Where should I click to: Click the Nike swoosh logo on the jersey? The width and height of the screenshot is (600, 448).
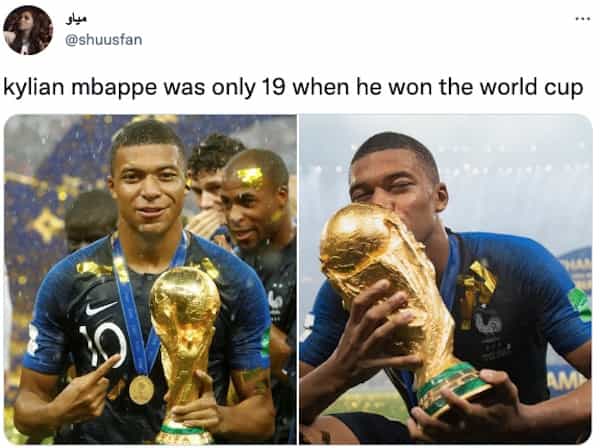(101, 308)
